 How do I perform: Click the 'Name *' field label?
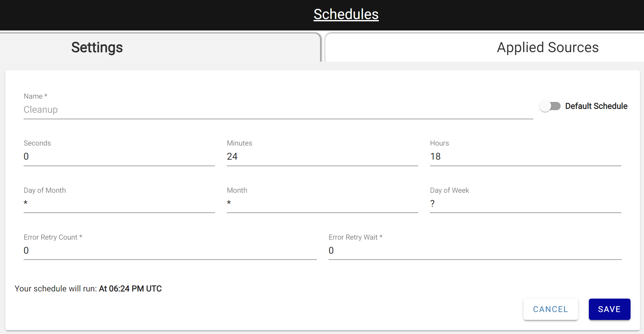coord(35,96)
